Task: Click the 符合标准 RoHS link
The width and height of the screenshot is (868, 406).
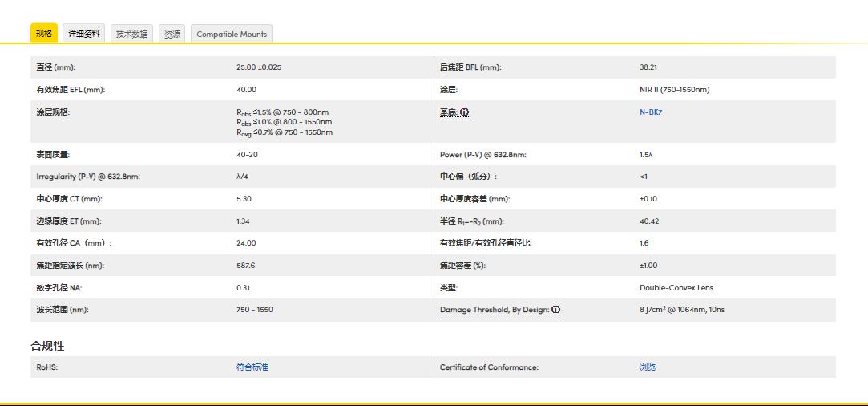Action: (x=252, y=367)
